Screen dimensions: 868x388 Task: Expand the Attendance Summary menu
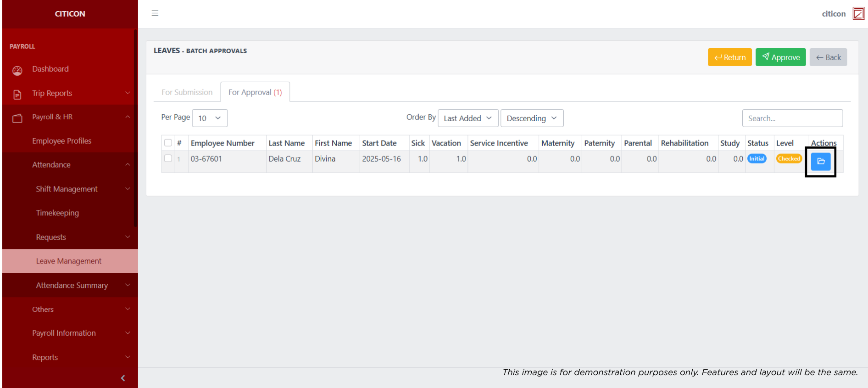(72, 285)
